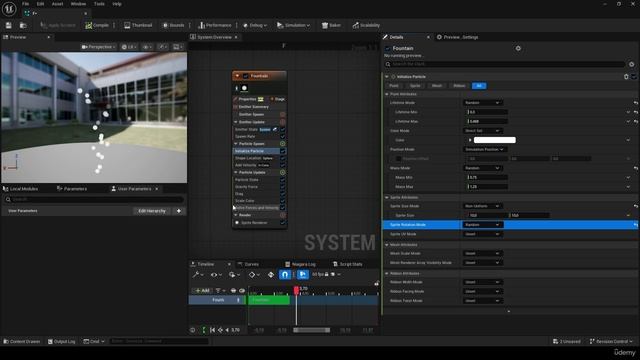Click Edit Hierarchy button
Viewport: 640px width, 360px height.
151,211
